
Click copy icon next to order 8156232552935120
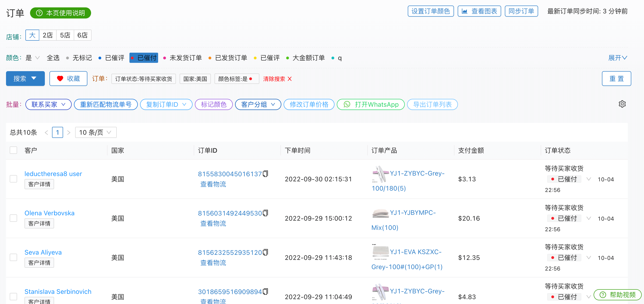click(266, 252)
